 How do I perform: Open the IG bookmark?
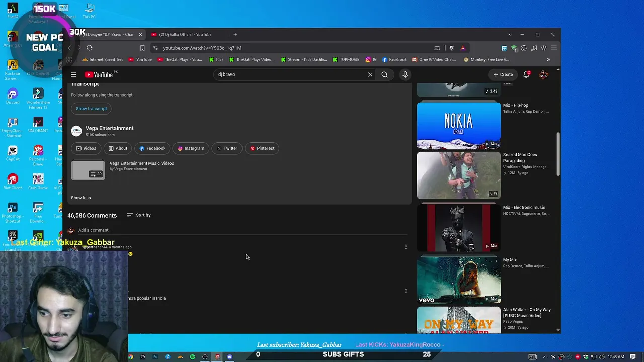pos(371,60)
